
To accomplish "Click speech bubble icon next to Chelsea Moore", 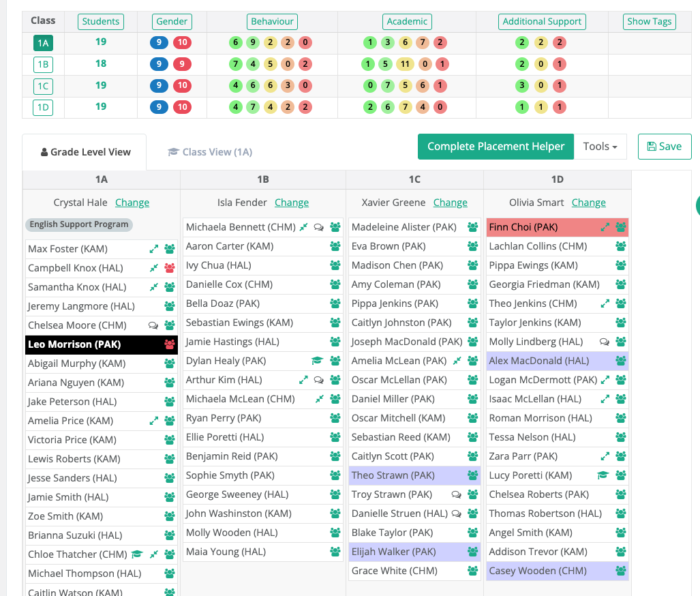I will pyautogui.click(x=153, y=325).
